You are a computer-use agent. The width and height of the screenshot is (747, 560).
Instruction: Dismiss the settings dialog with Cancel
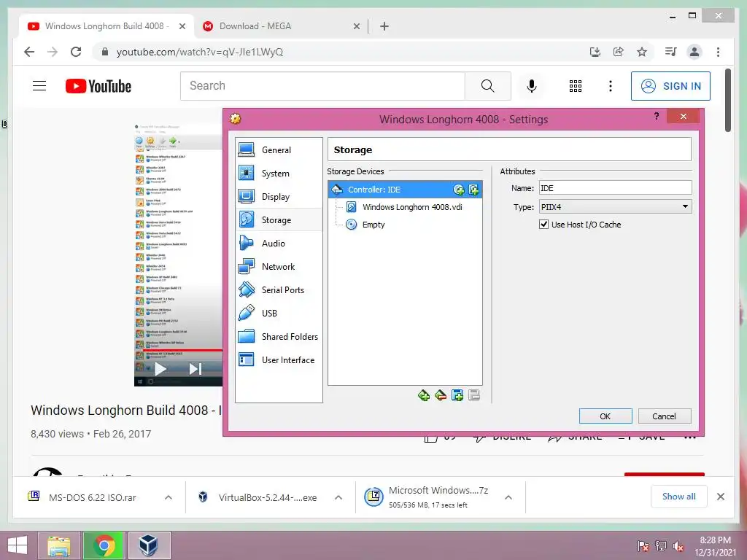pos(664,416)
